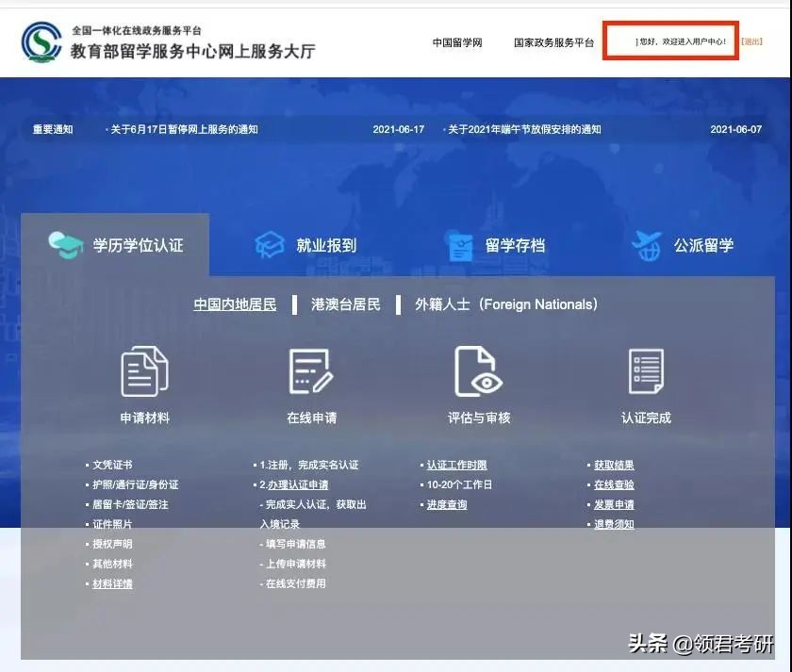Go to 国家政务服务平台

[553, 41]
